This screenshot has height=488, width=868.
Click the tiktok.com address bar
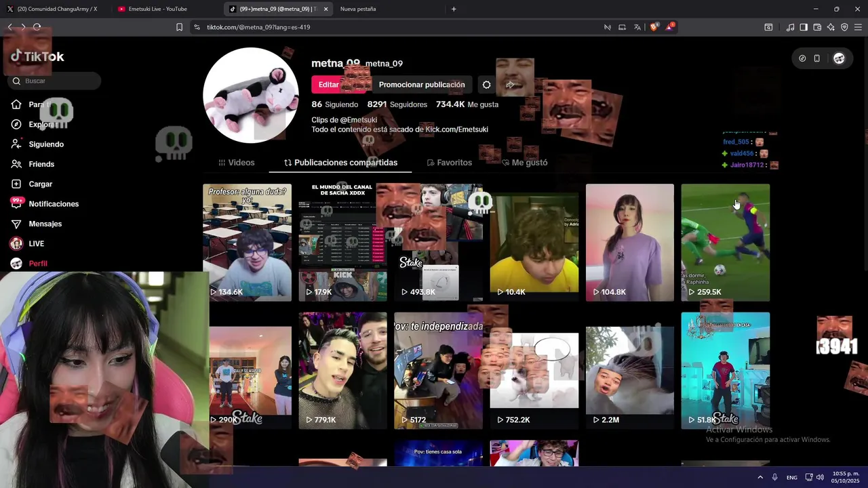click(393, 27)
